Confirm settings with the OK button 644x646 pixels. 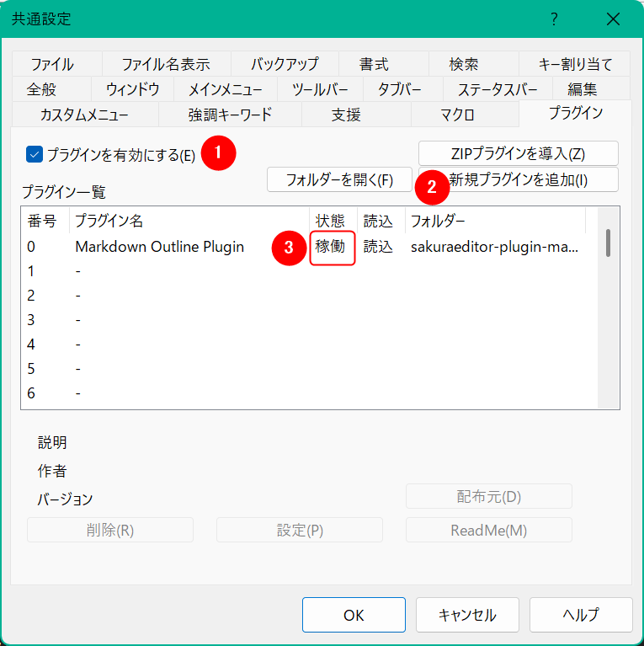click(x=354, y=615)
